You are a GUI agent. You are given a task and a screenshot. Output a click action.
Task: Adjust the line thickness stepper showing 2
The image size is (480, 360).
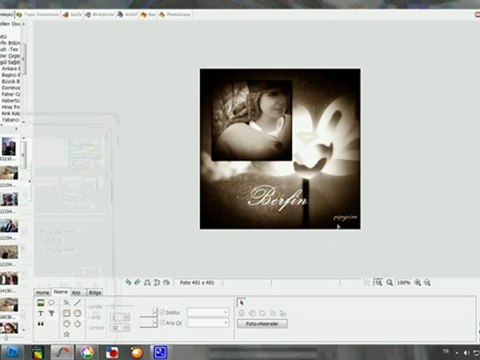(120, 317)
